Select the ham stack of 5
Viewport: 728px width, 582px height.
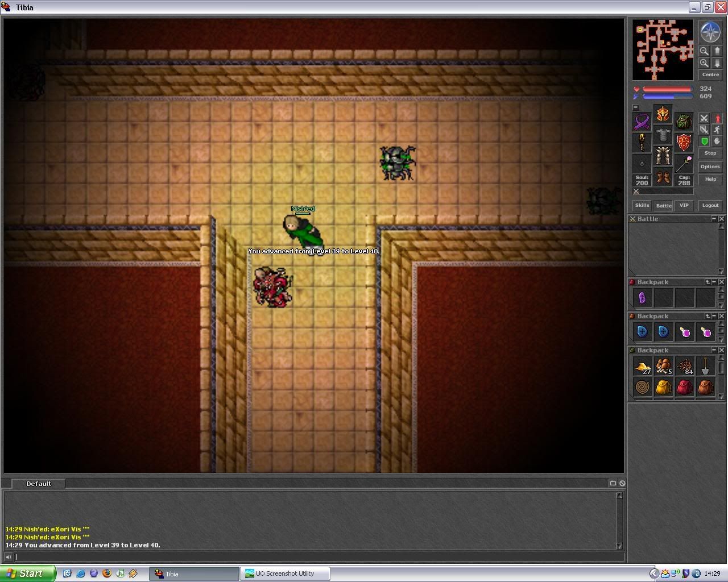coord(663,366)
